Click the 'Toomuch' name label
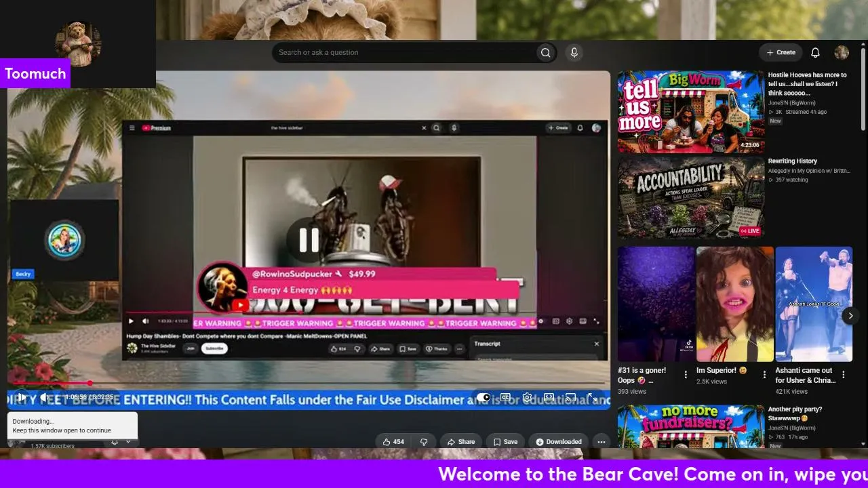 tap(35, 73)
